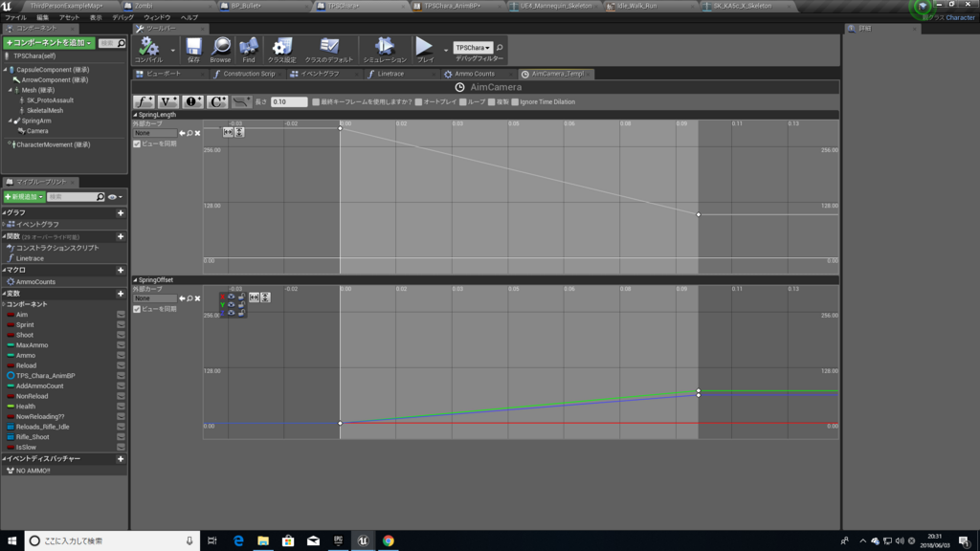This screenshot has height=551, width=980.
Task: Enable Ignore Time Dilation checkbox
Action: pos(515,101)
